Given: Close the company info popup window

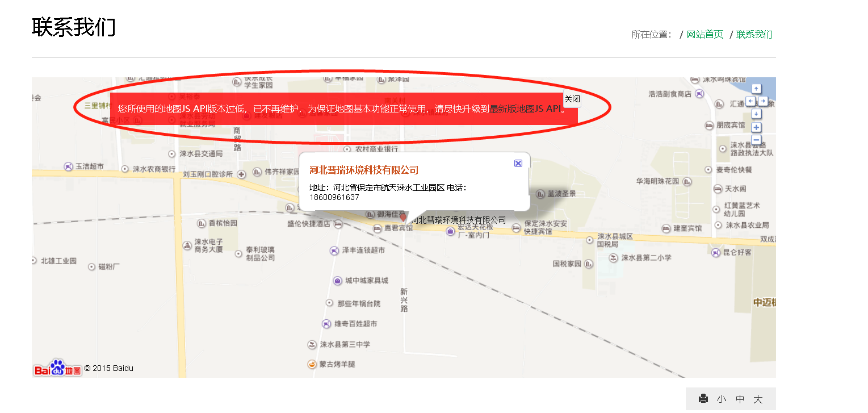Looking at the screenshot, I should [518, 163].
